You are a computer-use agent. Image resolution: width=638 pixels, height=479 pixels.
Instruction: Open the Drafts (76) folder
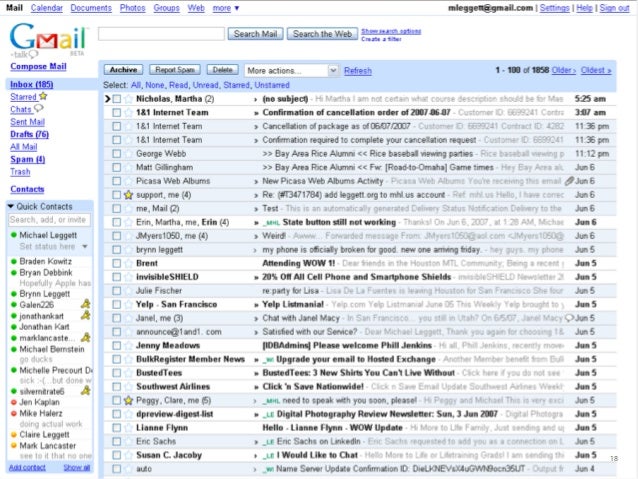29,134
